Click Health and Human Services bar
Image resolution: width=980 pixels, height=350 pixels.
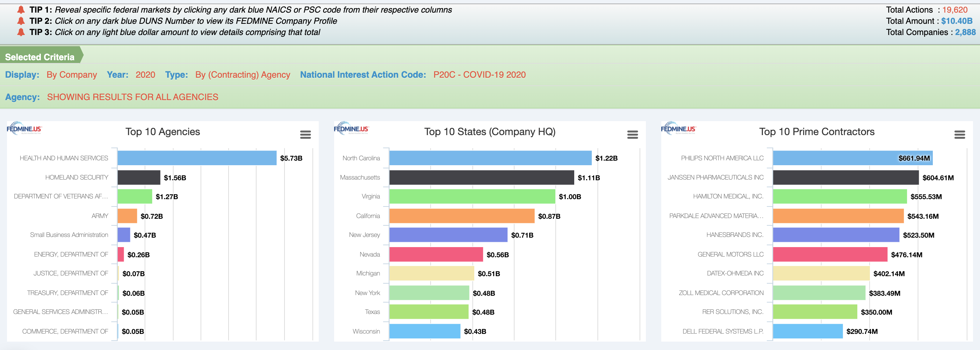[197, 158]
